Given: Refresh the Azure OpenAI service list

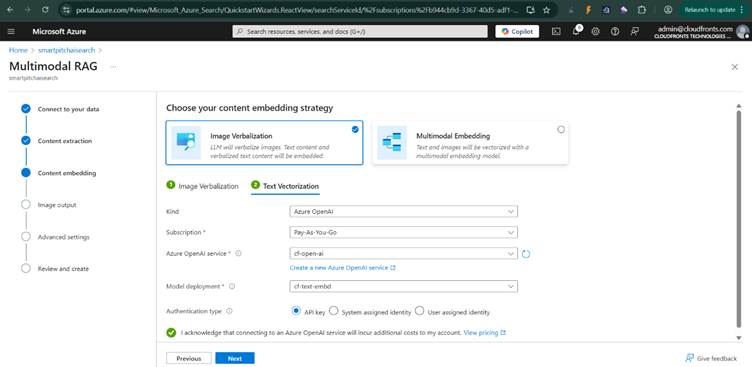Looking at the screenshot, I should pos(526,254).
